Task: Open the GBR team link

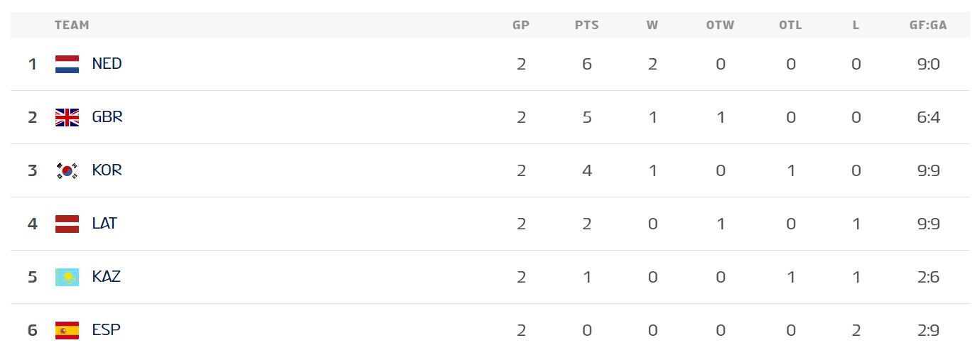Action: 107,117
